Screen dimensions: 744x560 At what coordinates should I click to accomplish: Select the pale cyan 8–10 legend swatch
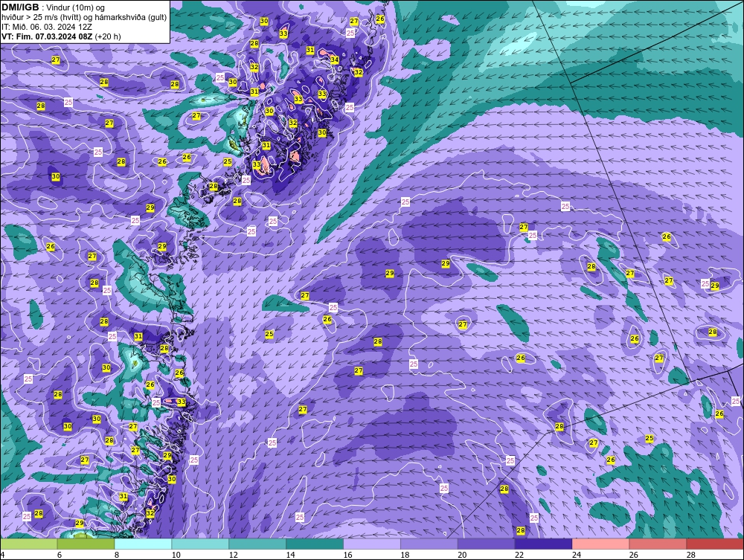click(144, 544)
